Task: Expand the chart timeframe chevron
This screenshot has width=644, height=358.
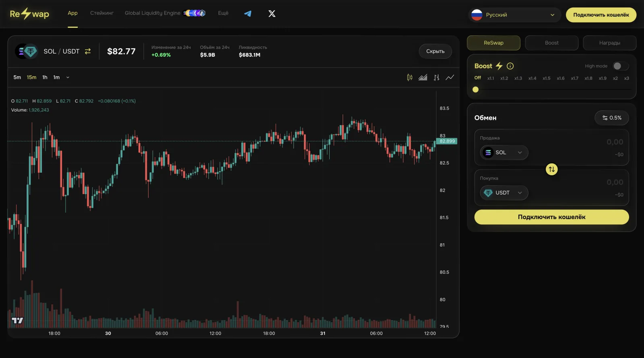Action: (68, 77)
